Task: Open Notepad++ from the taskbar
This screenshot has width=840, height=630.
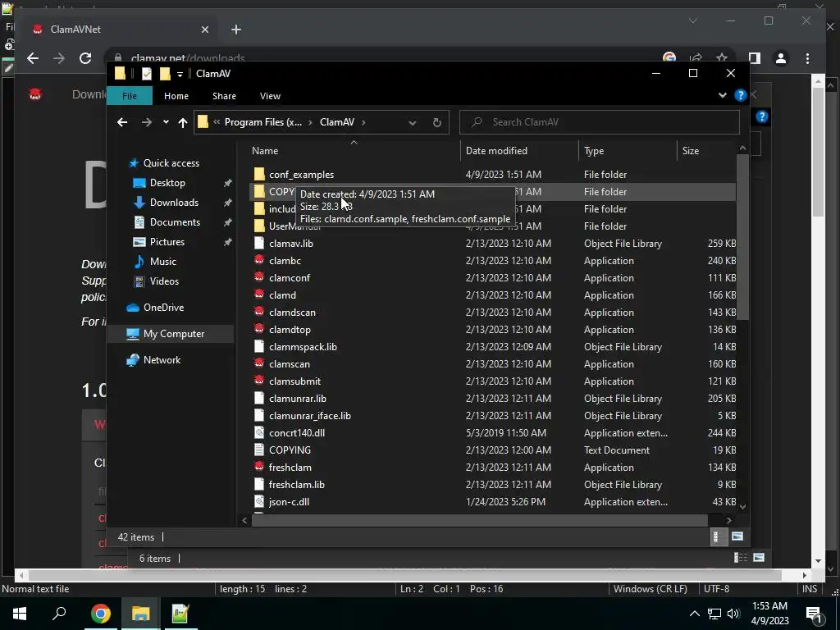Action: pyautogui.click(x=180, y=614)
